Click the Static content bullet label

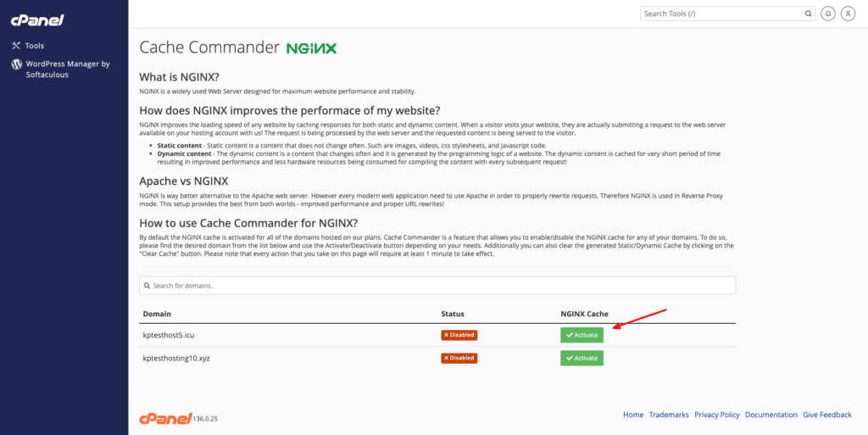[180, 146]
